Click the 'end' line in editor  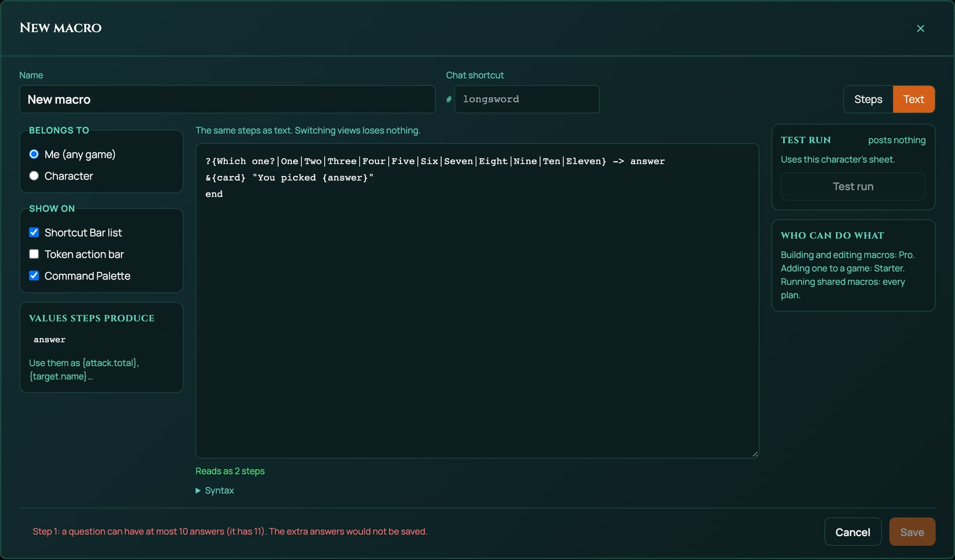(x=214, y=194)
